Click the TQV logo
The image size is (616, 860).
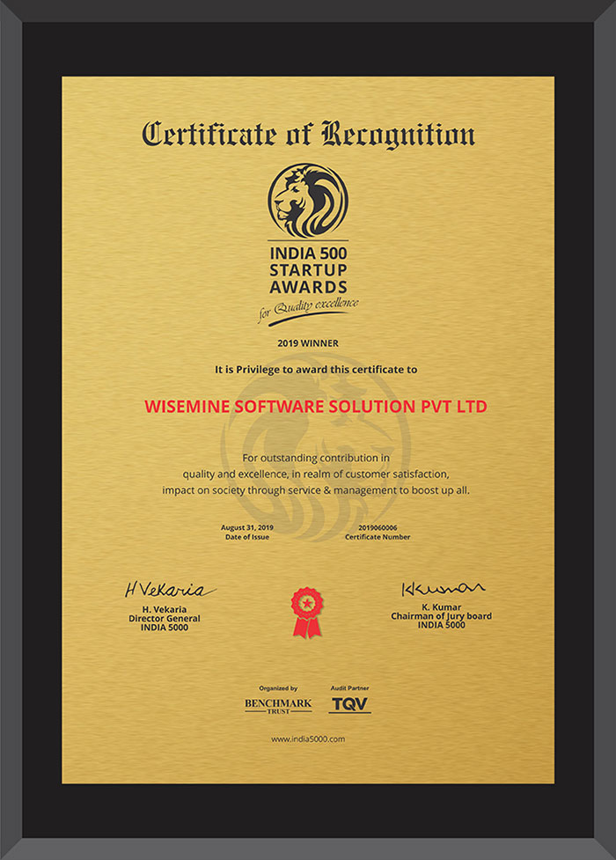pyautogui.click(x=350, y=705)
